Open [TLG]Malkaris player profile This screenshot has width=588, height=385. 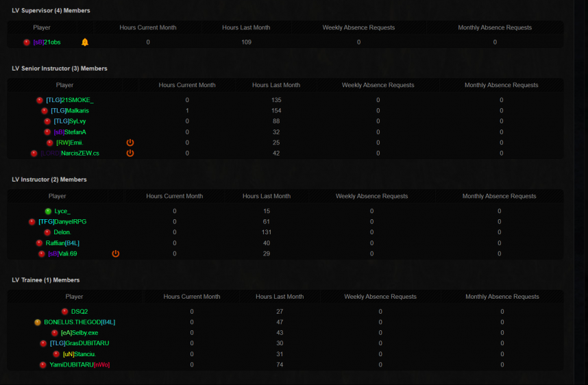(71, 111)
